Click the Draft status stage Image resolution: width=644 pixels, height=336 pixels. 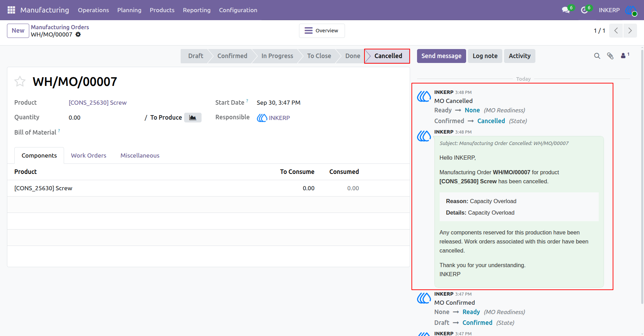pyautogui.click(x=196, y=56)
